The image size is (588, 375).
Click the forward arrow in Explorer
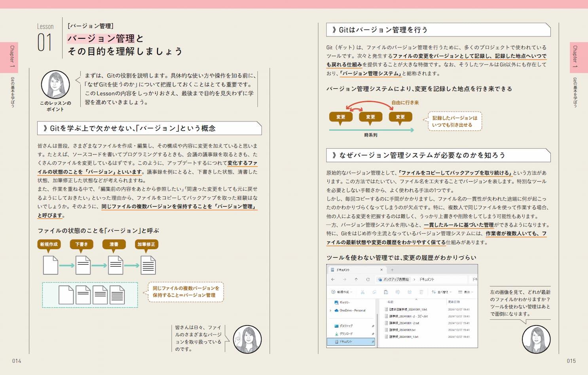tap(345, 279)
